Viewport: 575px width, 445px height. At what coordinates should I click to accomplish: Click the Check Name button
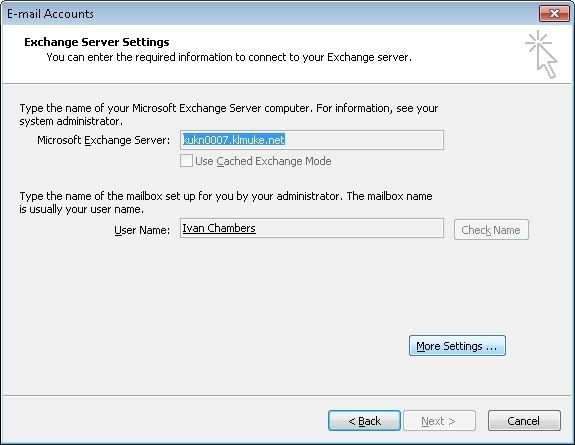click(x=491, y=230)
